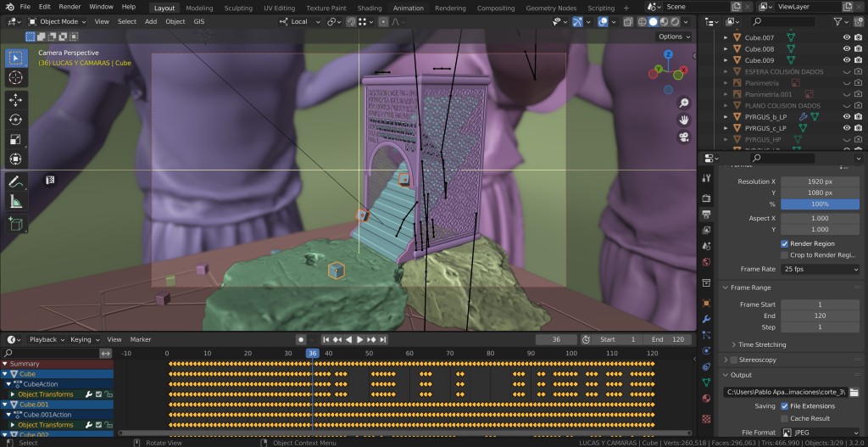This screenshot has width=868, height=447.
Task: Activate the Rotate tool
Action: 15,120
